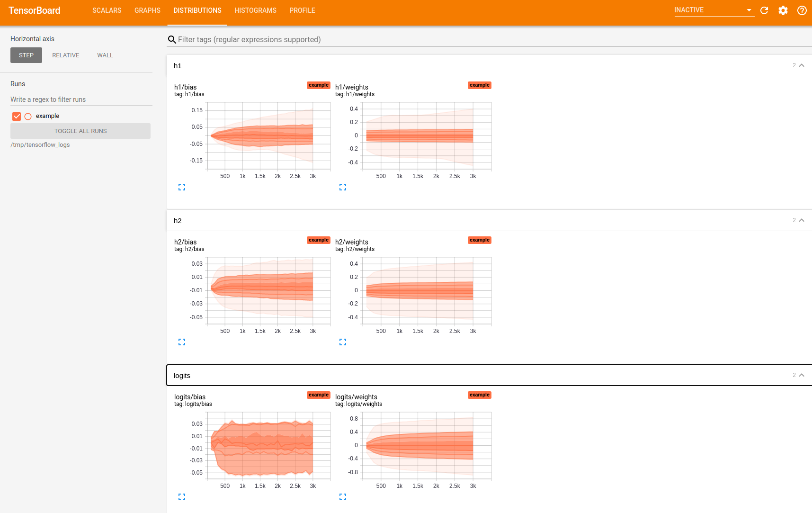Toggle full-size view for h2/bias chart

tap(182, 342)
